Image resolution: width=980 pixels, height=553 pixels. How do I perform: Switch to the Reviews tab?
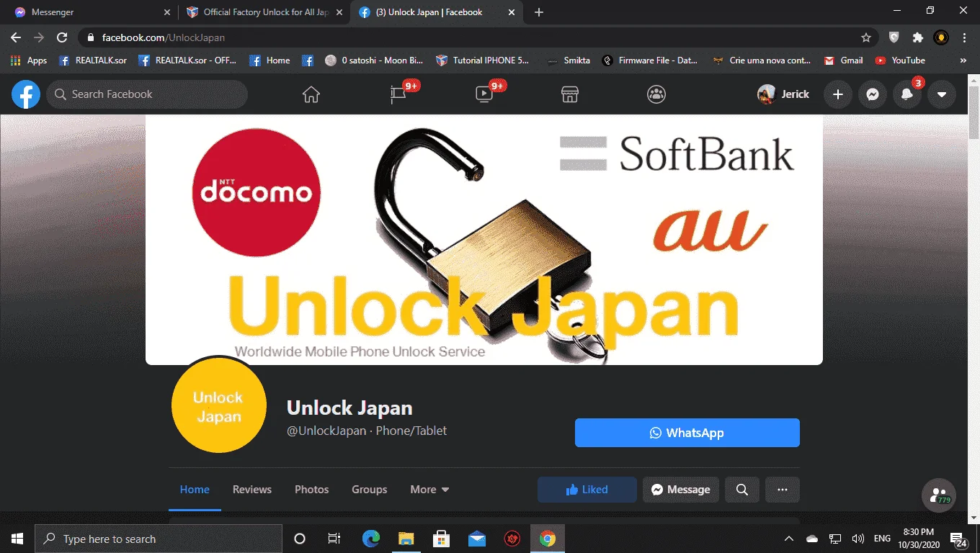pyautogui.click(x=252, y=490)
